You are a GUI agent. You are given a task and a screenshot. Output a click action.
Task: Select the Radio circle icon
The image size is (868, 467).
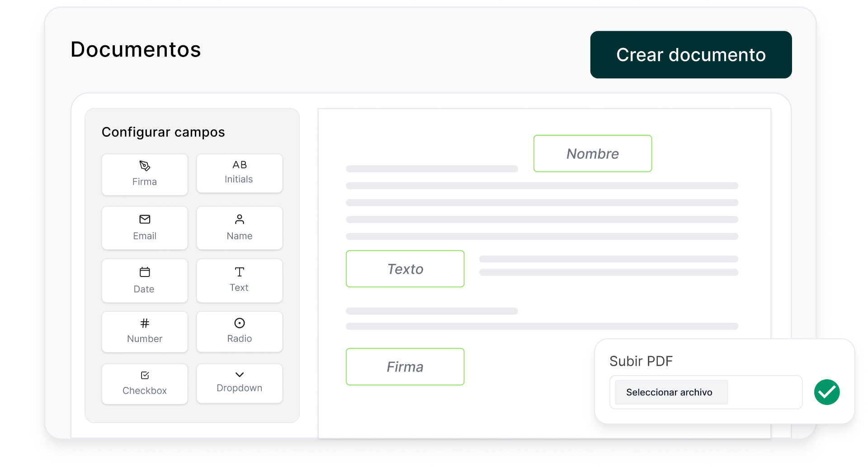click(x=240, y=323)
